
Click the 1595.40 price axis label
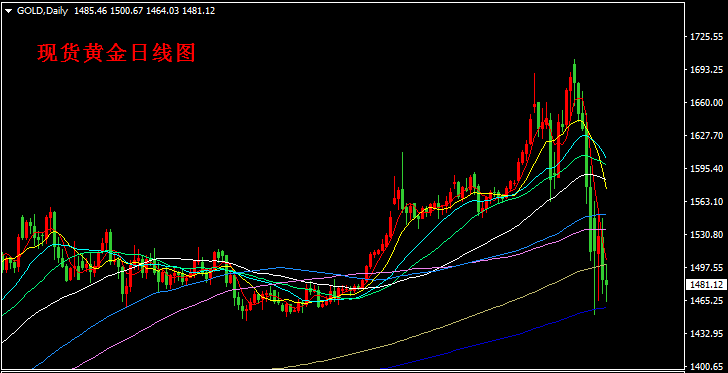[707, 168]
